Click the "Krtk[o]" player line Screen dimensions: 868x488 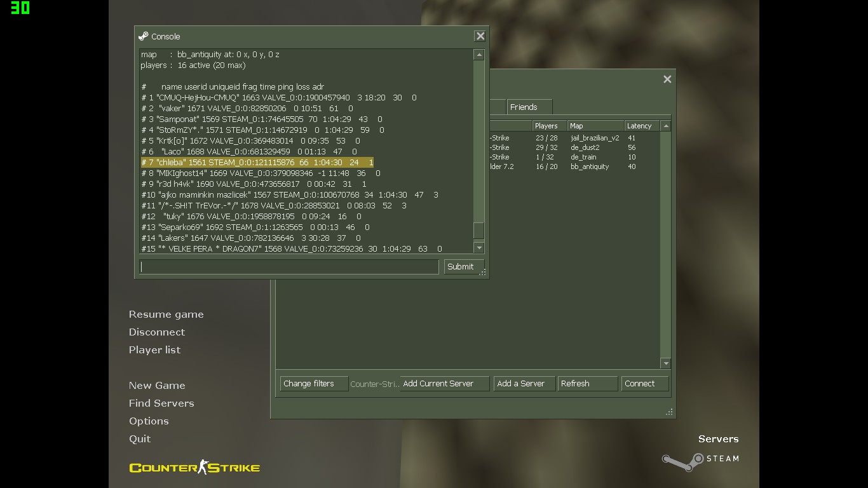pyautogui.click(x=251, y=141)
